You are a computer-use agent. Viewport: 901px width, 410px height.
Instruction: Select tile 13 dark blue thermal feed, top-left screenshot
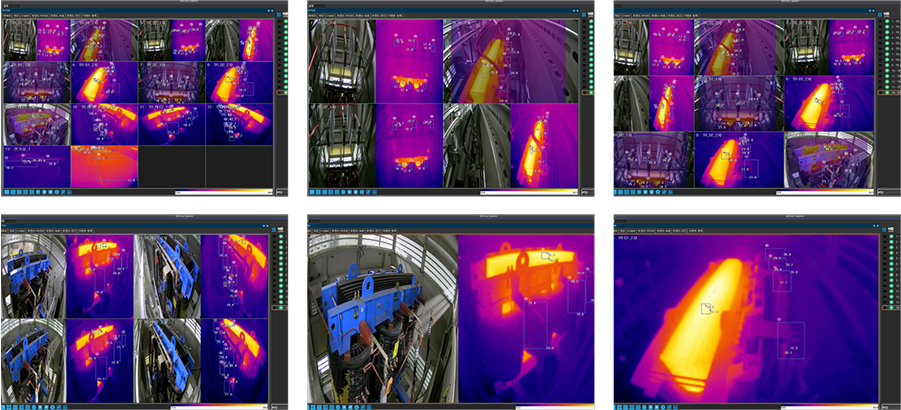tap(36, 166)
